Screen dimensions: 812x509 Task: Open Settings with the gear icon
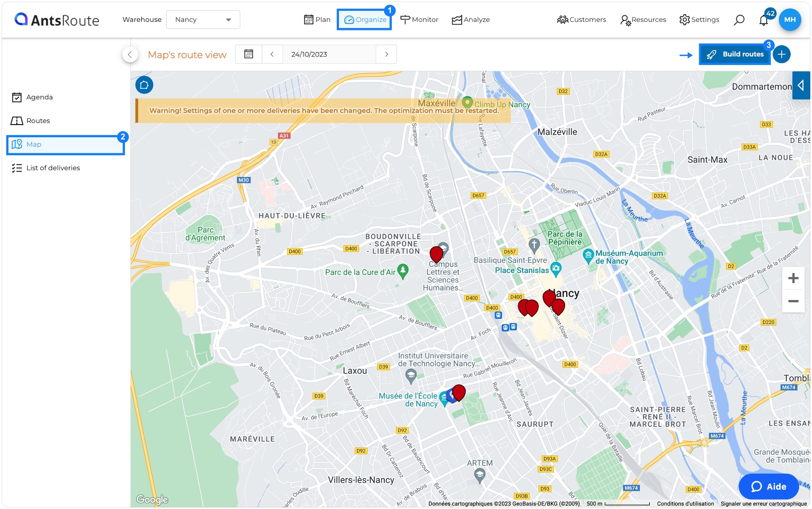click(699, 20)
